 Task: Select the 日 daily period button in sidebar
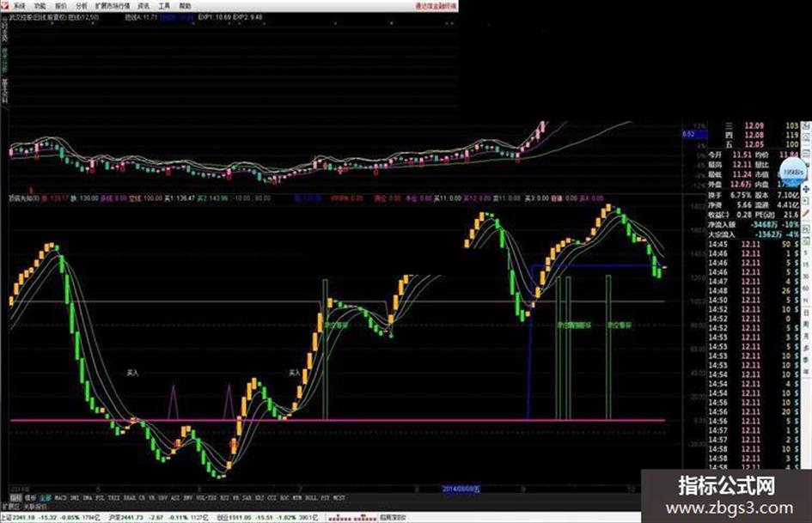806,313
